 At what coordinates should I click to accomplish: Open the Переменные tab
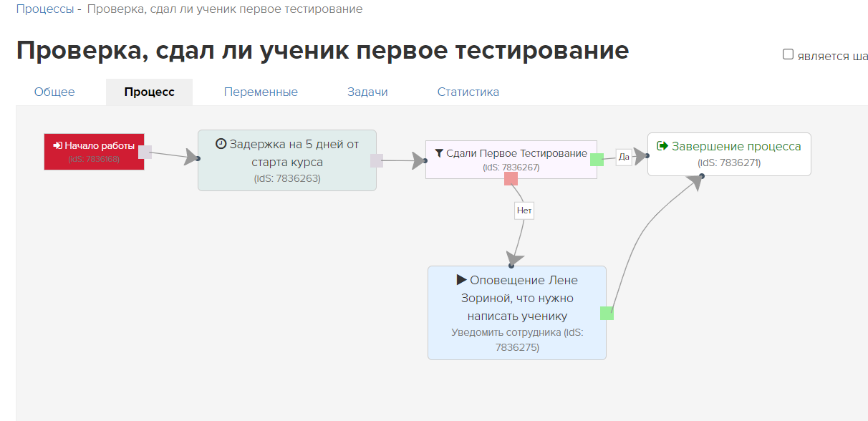[x=261, y=92]
